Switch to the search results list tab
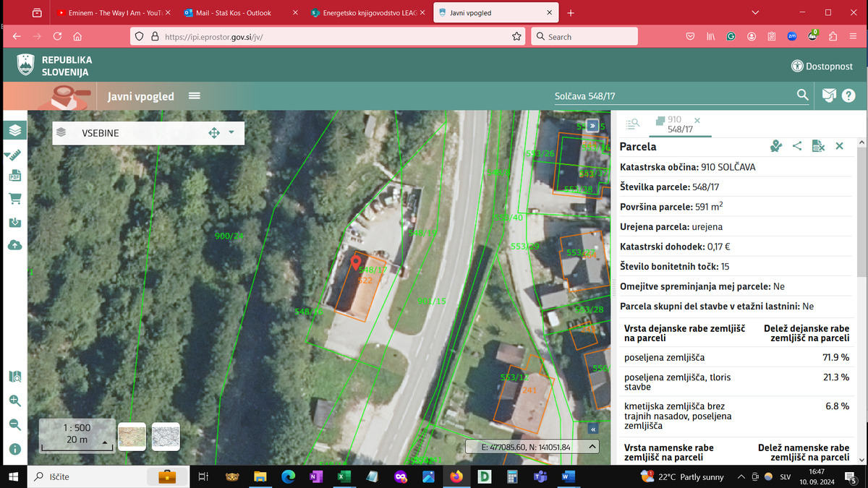Viewport: 868px width, 488px height. pyautogui.click(x=632, y=124)
